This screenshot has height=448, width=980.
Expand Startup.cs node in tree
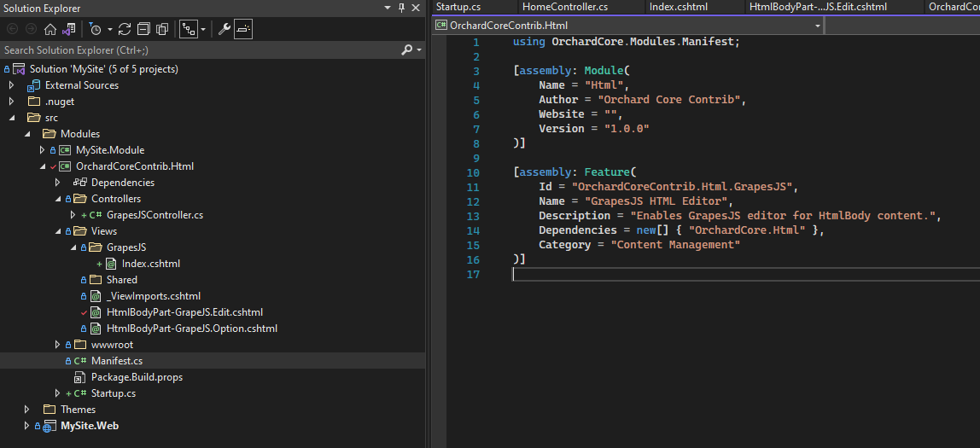click(57, 393)
